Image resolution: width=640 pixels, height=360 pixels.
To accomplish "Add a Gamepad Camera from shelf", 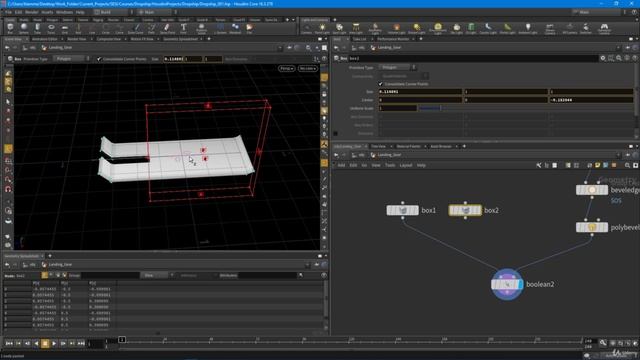I will click(x=604, y=29).
